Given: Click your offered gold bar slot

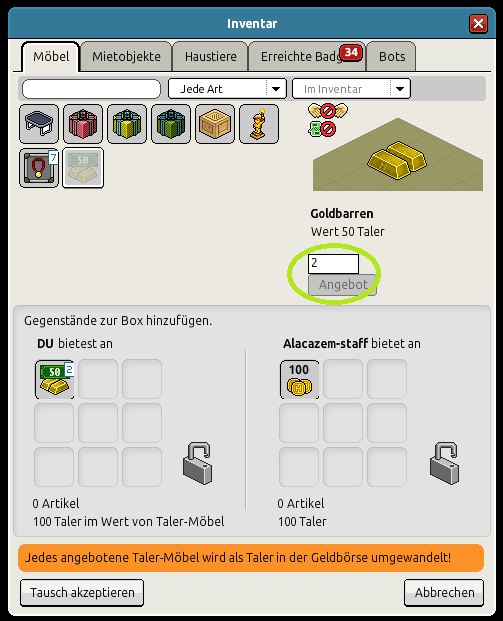Looking at the screenshot, I should [x=55, y=379].
